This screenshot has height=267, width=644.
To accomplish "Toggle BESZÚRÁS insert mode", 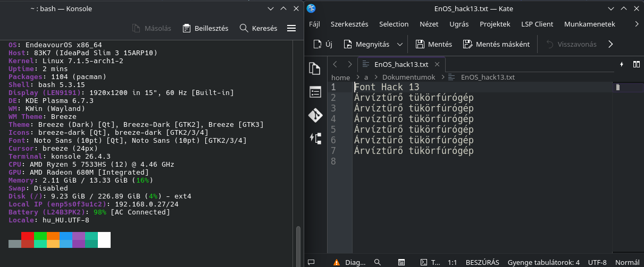I will click(x=482, y=262).
